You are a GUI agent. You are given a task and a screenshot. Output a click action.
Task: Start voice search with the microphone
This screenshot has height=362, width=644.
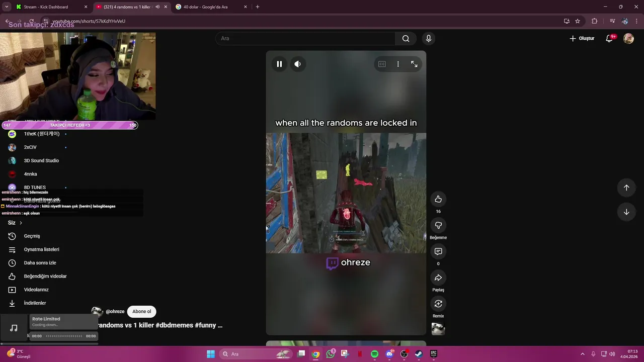(x=429, y=38)
